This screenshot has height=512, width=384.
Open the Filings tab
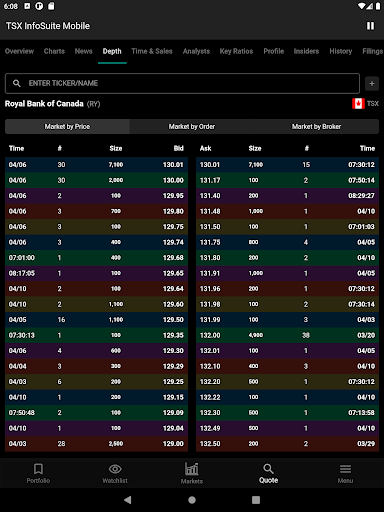coord(373,51)
